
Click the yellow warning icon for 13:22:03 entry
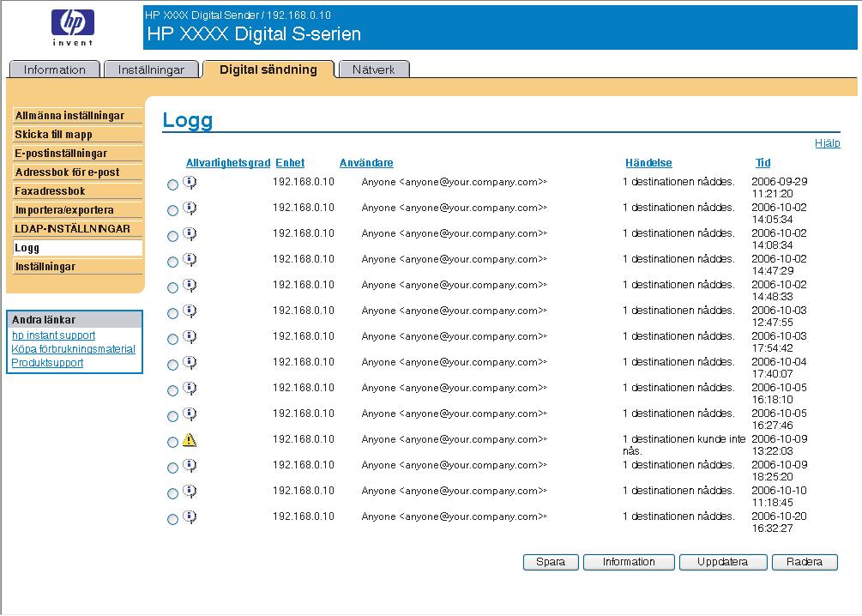point(190,440)
